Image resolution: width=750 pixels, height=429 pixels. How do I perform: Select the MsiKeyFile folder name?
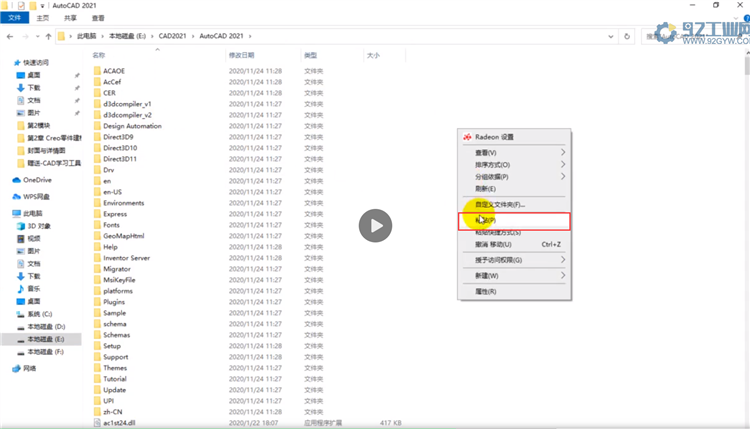pyautogui.click(x=119, y=280)
